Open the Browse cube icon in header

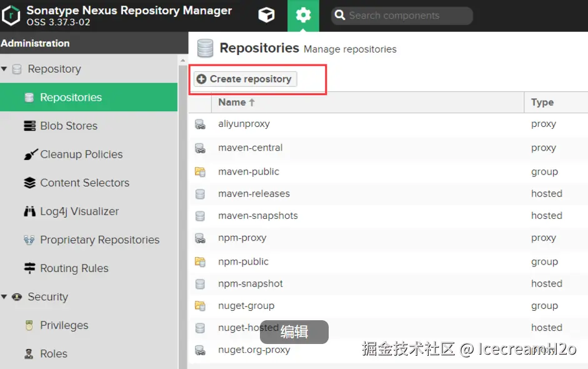click(x=266, y=16)
